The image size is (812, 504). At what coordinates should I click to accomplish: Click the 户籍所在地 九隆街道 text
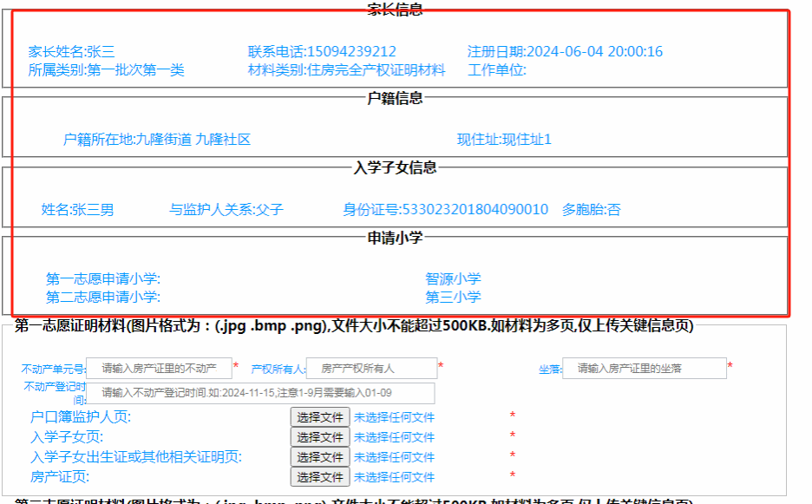pos(156,140)
